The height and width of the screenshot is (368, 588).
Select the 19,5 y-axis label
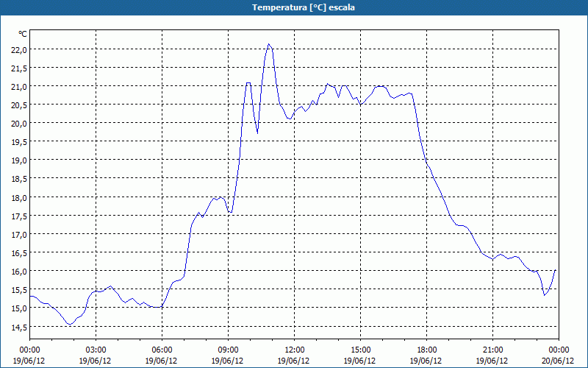18,142
